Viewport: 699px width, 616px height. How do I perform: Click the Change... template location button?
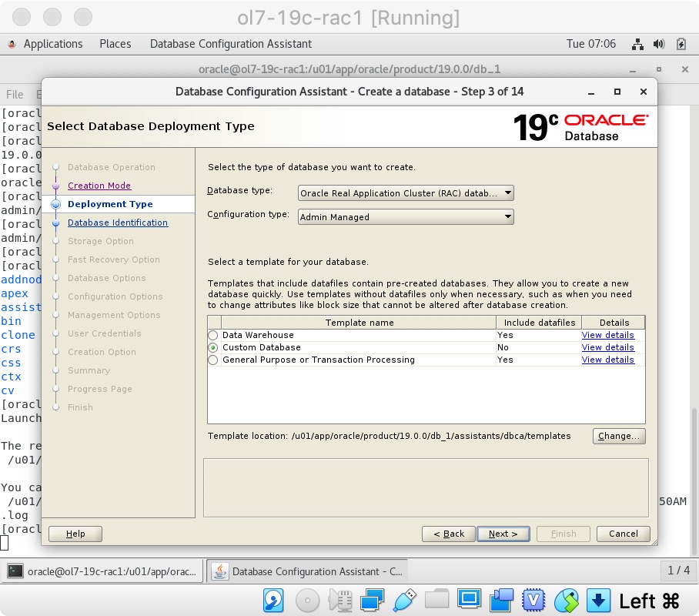(x=619, y=436)
